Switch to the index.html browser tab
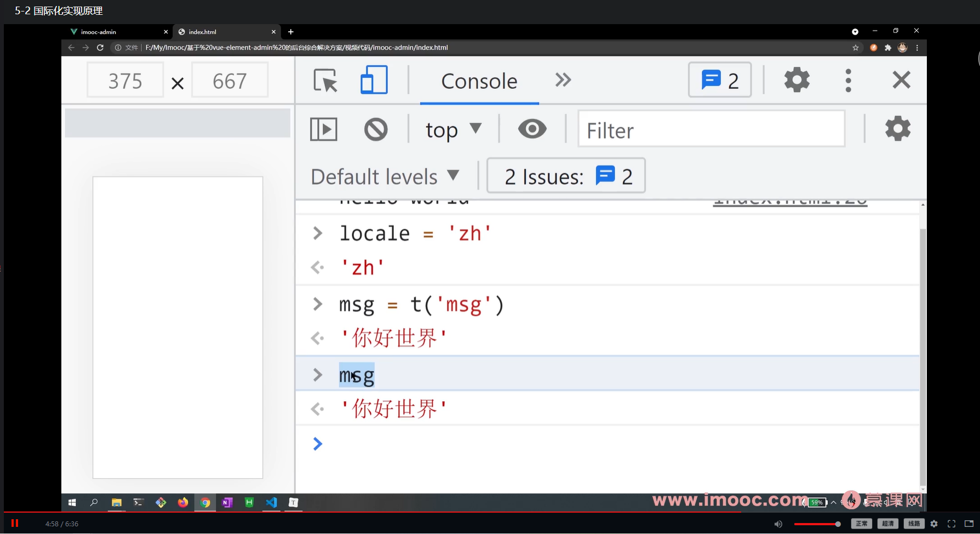The height and width of the screenshot is (534, 980). (x=226, y=32)
